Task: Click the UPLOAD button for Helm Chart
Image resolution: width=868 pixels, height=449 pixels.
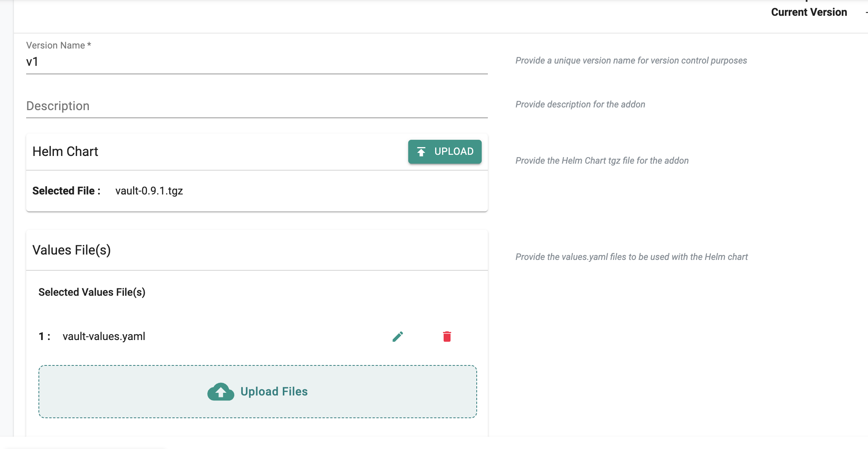Action: click(445, 152)
